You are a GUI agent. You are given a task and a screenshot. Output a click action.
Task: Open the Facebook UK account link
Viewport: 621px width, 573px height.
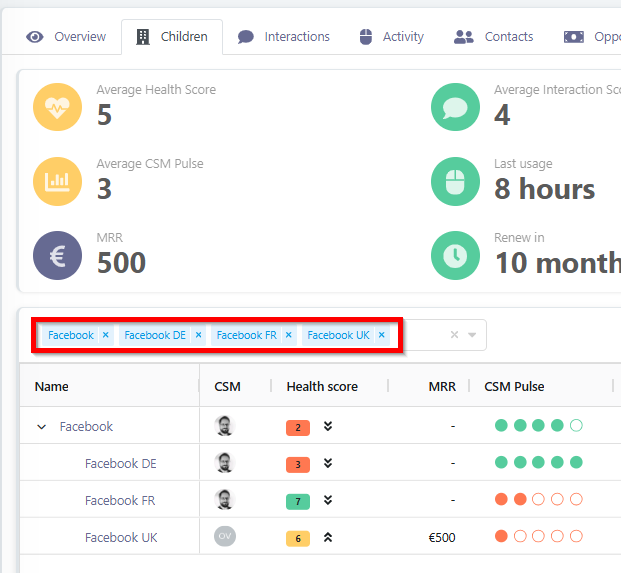click(120, 537)
